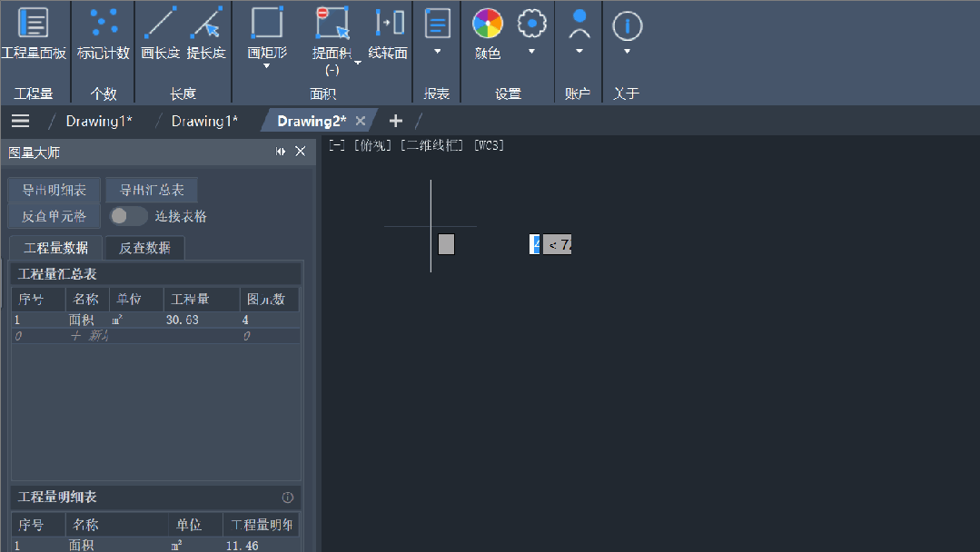Image resolution: width=980 pixels, height=552 pixels.
Task: Select the 标记计数 counting tool
Action: point(104,34)
